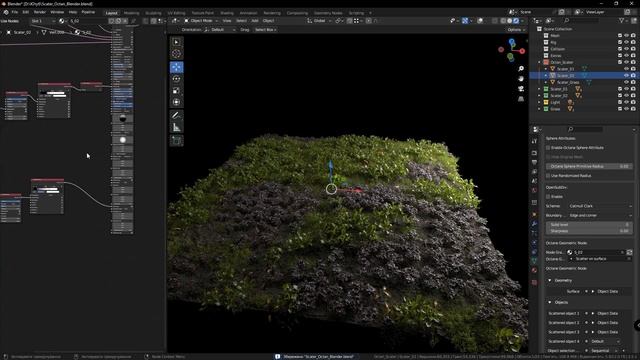Enable Octane Sphere Attribute checkbox
640x360 pixels.
click(548, 148)
